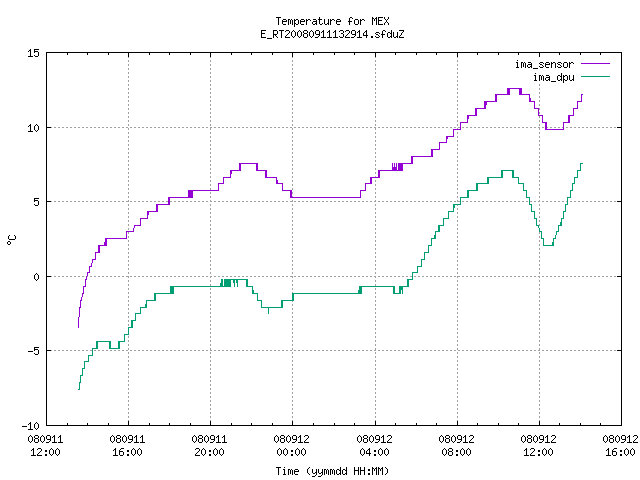This screenshot has height=480, width=640.
Task: Click the x-axis label 080911 12:00
Action: tap(45, 446)
